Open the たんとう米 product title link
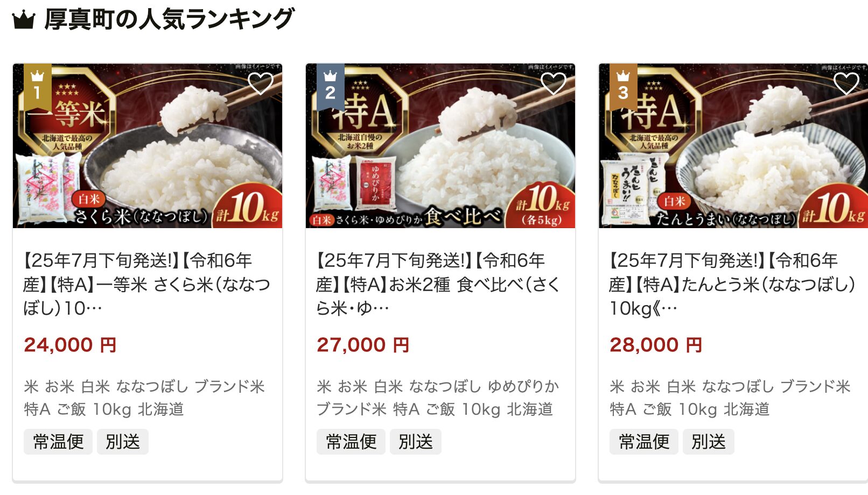 pyautogui.click(x=732, y=284)
